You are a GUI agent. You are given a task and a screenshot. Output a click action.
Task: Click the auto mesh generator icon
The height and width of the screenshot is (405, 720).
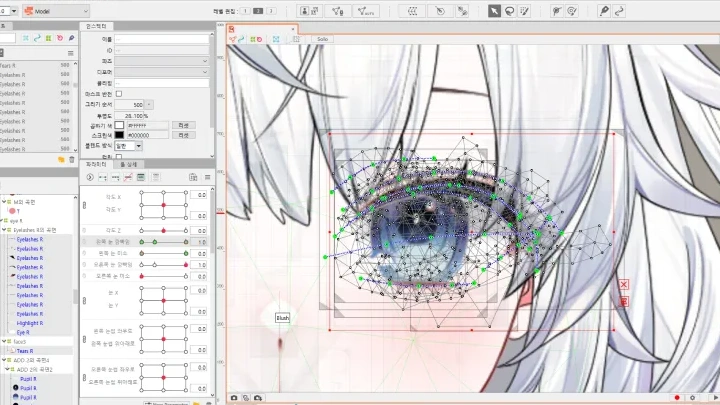point(366,11)
